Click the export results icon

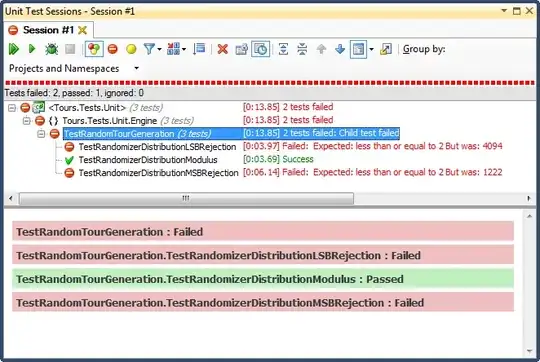pos(386,49)
